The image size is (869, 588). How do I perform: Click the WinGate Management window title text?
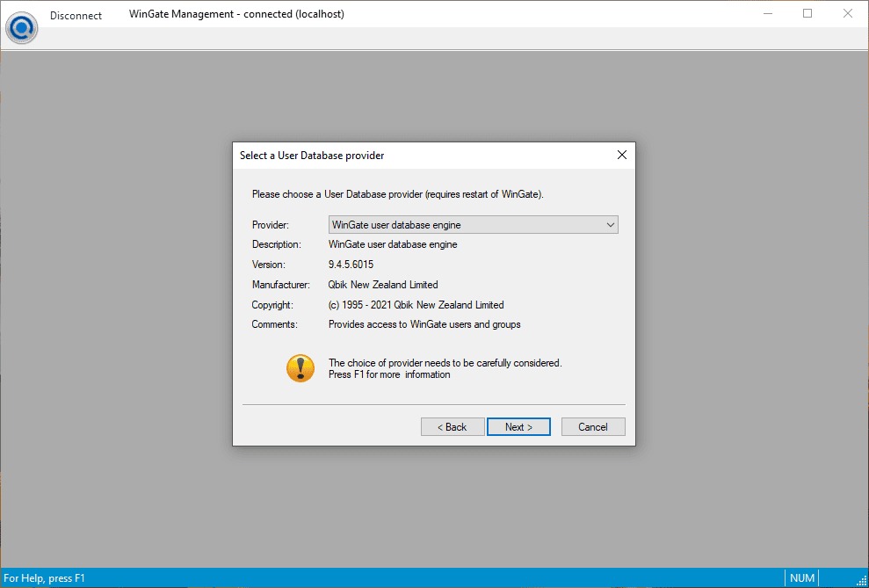(x=236, y=15)
